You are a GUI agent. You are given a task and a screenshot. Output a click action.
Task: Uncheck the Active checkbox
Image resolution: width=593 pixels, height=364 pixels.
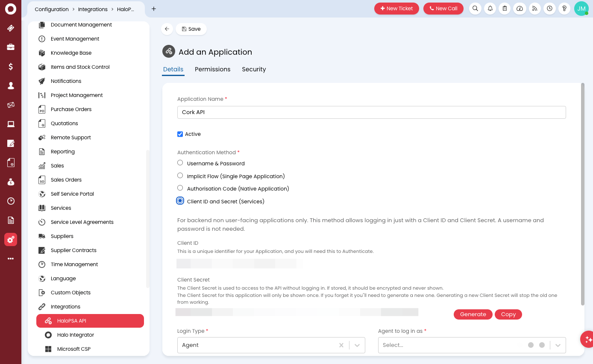(x=180, y=134)
